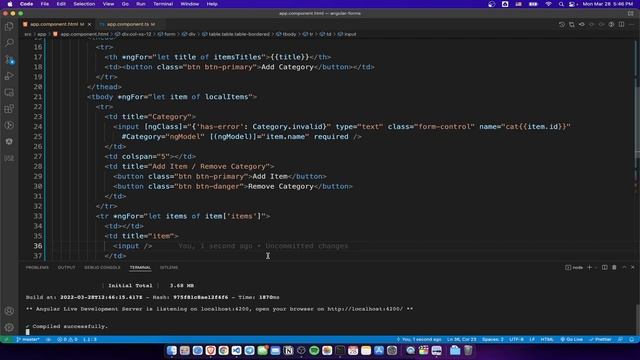The width and height of the screenshot is (640, 360).
Task: Click Spaces: 2 indentation in status bar
Action: (x=493, y=340)
